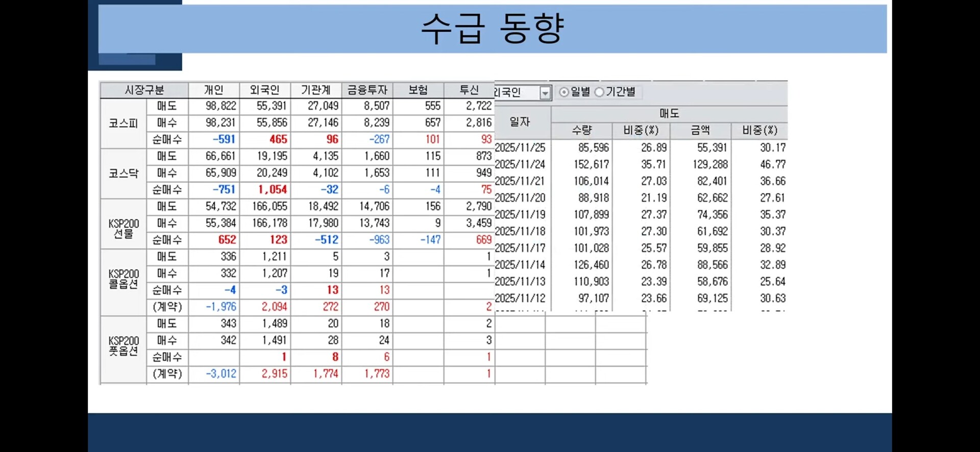Click the put option contract value -3,012

[221, 374]
